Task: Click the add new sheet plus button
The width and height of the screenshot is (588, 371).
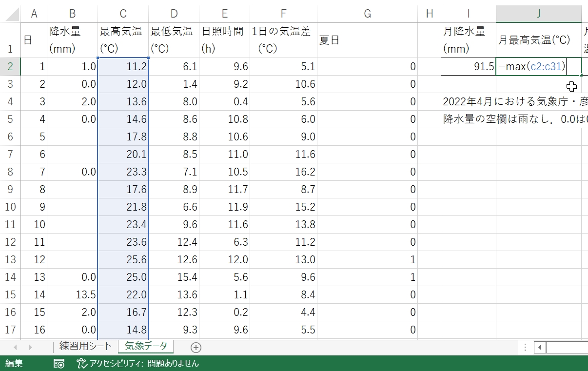Action: point(196,347)
